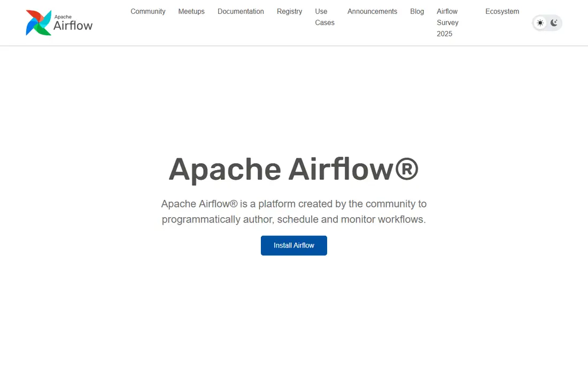Click the Airflow wordmark in header
This screenshot has height=368, width=588.
tap(73, 26)
